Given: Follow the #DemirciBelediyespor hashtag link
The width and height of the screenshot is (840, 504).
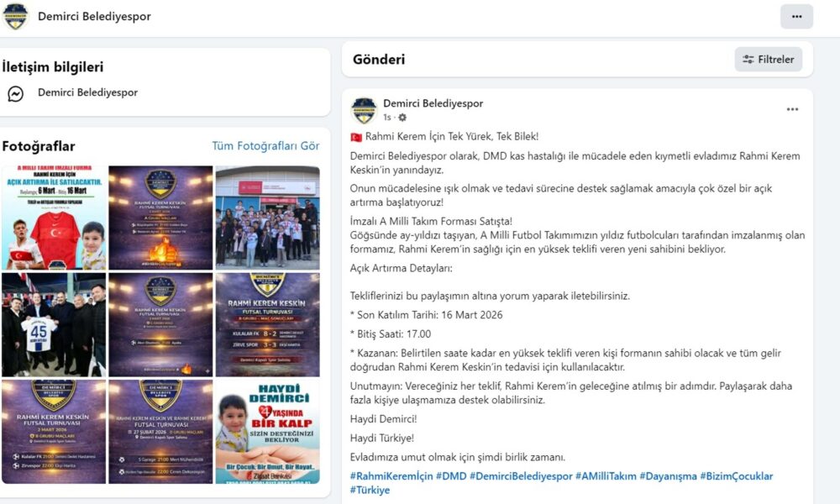Looking at the screenshot, I should (x=521, y=476).
